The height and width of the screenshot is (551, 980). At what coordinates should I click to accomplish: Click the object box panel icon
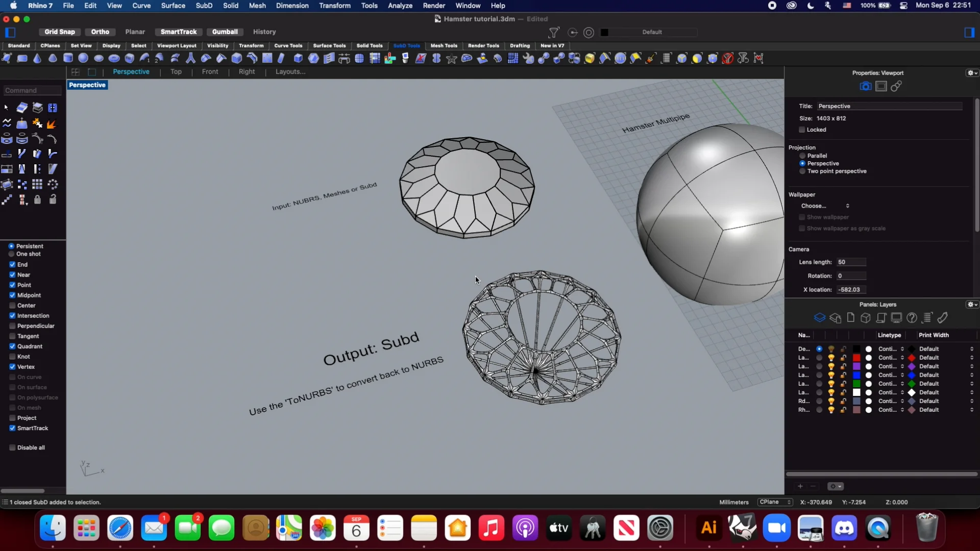pos(865,318)
